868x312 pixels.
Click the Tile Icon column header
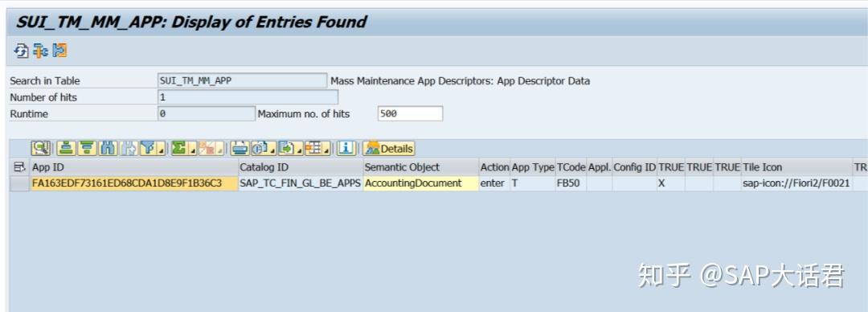tap(796, 167)
